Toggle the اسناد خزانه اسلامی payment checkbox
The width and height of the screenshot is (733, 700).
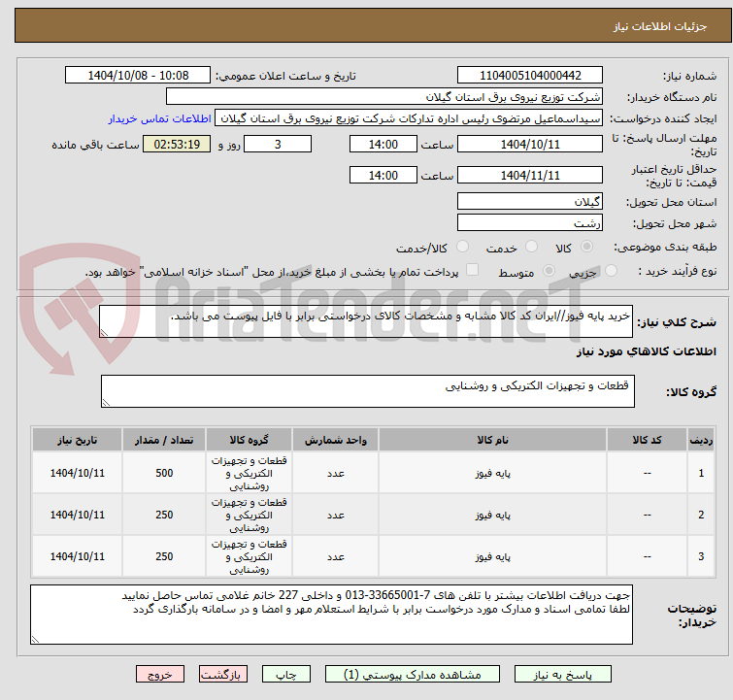(473, 270)
